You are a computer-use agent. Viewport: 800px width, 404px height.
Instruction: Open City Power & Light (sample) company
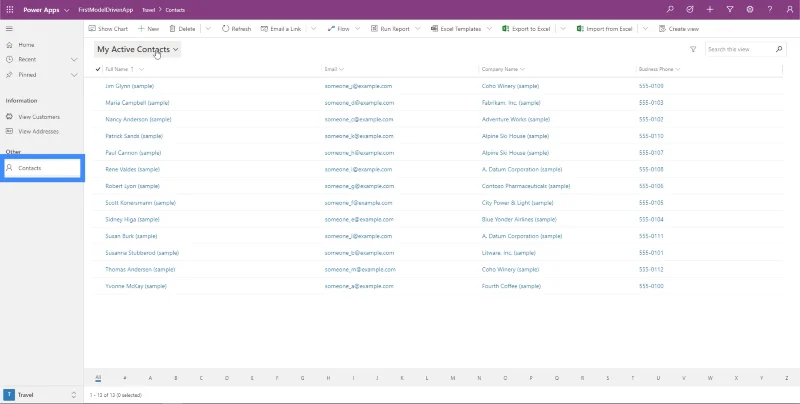pyautogui.click(x=517, y=203)
